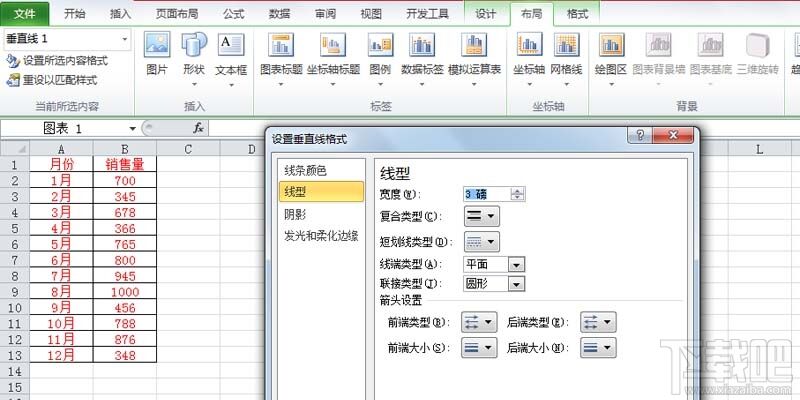Click the dialog help question mark

click(x=640, y=135)
